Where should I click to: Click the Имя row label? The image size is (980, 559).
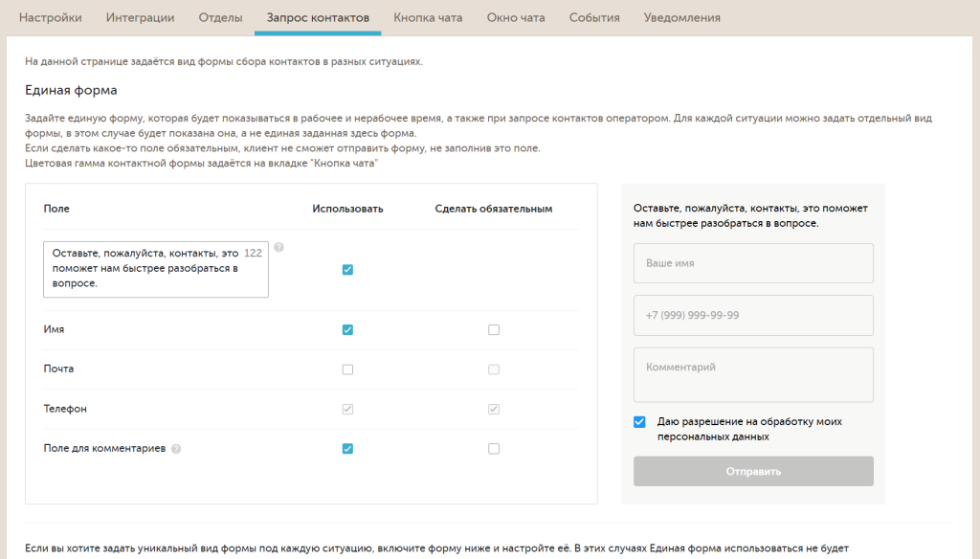54,329
